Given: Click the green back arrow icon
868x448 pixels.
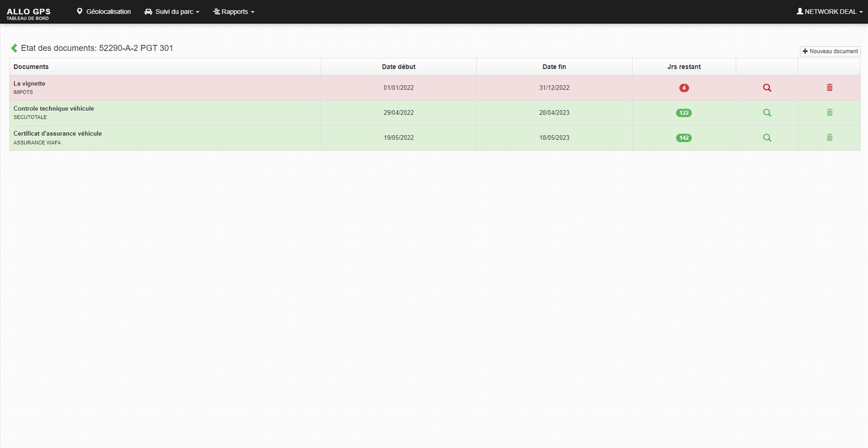Looking at the screenshot, I should click(x=14, y=48).
